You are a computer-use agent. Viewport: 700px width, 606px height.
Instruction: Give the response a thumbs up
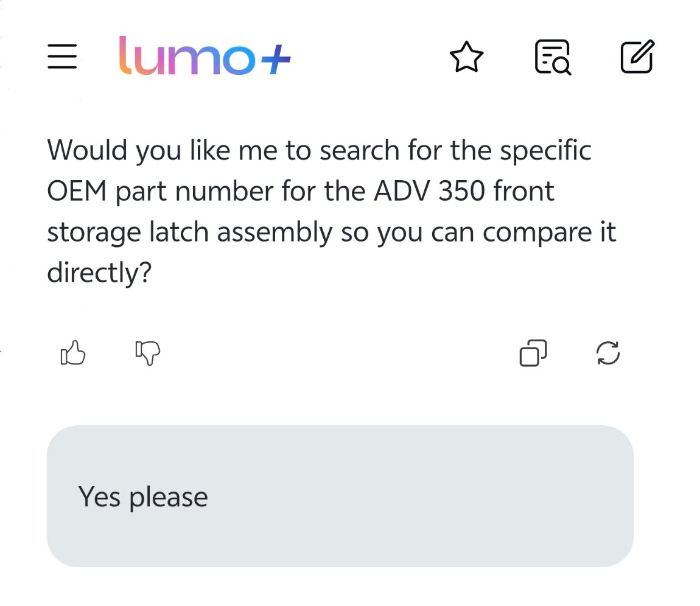point(73,353)
